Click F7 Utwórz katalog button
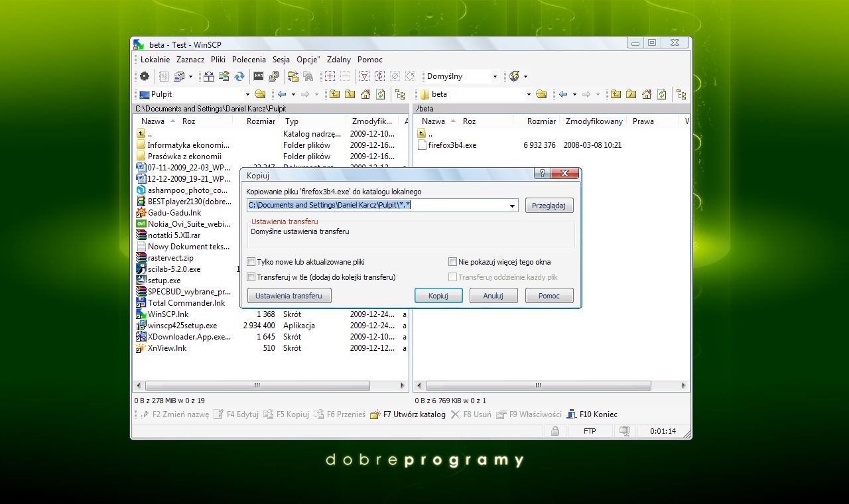 click(408, 414)
